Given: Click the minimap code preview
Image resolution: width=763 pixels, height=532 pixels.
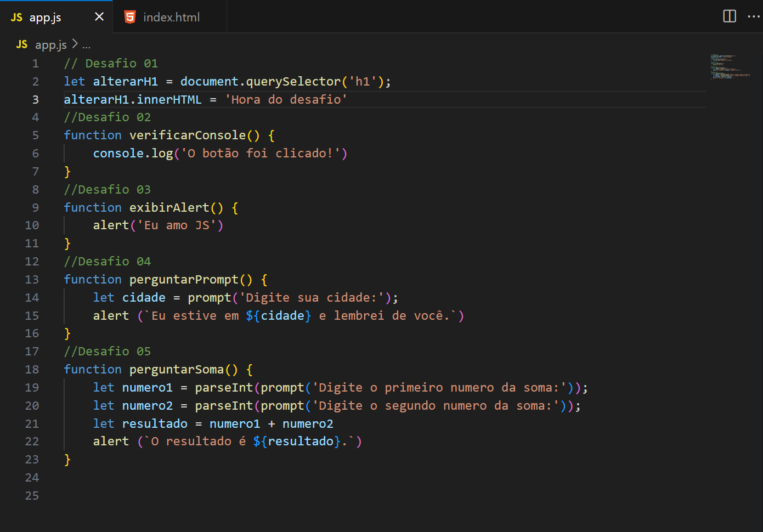Looking at the screenshot, I should point(730,66).
